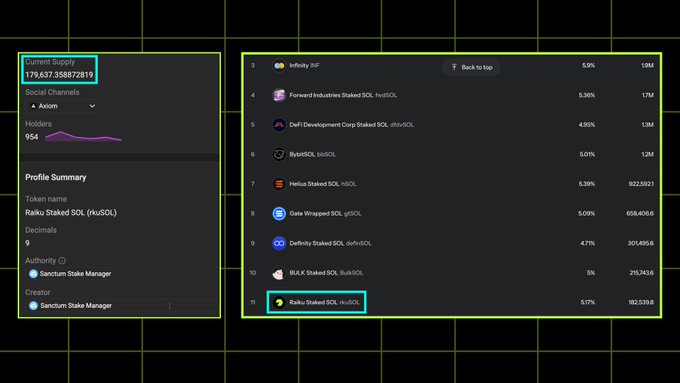680x383 pixels.
Task: Click the BULK Staked SOL icon
Action: 279,273
